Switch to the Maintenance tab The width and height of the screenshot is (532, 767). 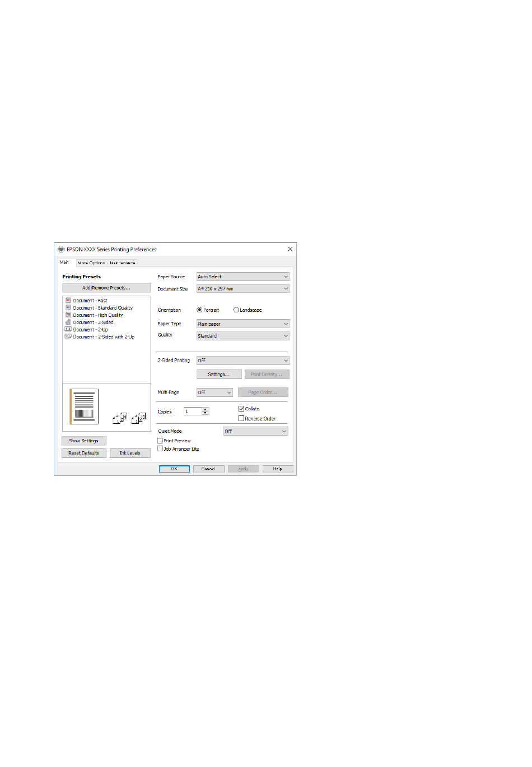pos(123,263)
